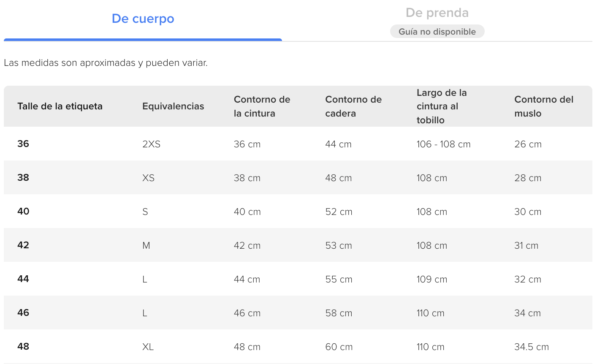Click the M equivalence cell
The height and width of the screenshot is (364, 597).
point(146,246)
